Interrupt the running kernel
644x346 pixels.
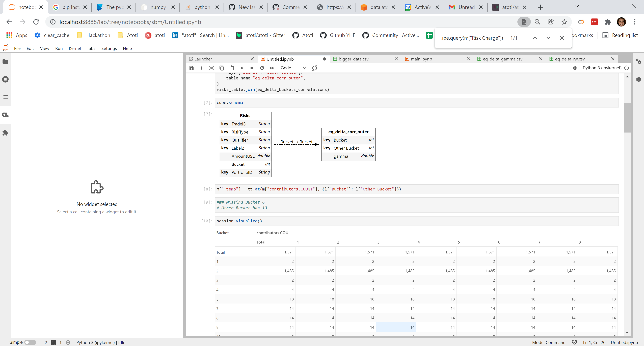coord(252,68)
